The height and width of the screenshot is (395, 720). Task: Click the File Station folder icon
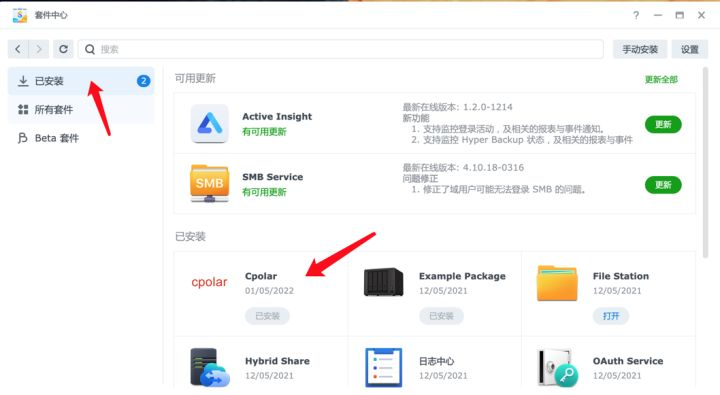click(x=557, y=283)
